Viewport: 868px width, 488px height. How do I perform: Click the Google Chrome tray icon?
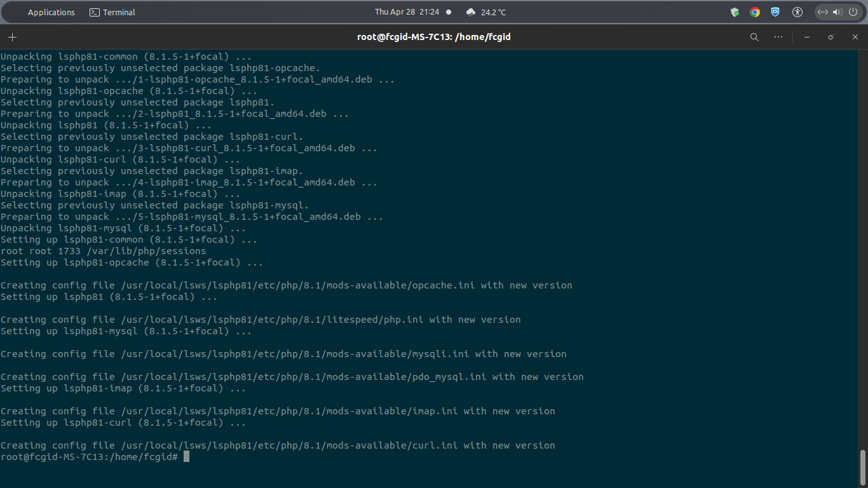(755, 12)
